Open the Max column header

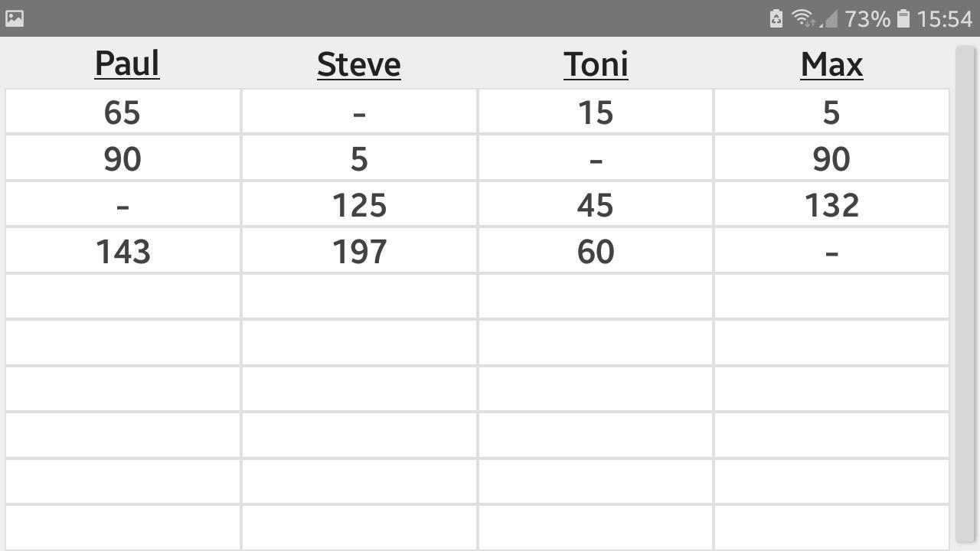click(x=831, y=64)
